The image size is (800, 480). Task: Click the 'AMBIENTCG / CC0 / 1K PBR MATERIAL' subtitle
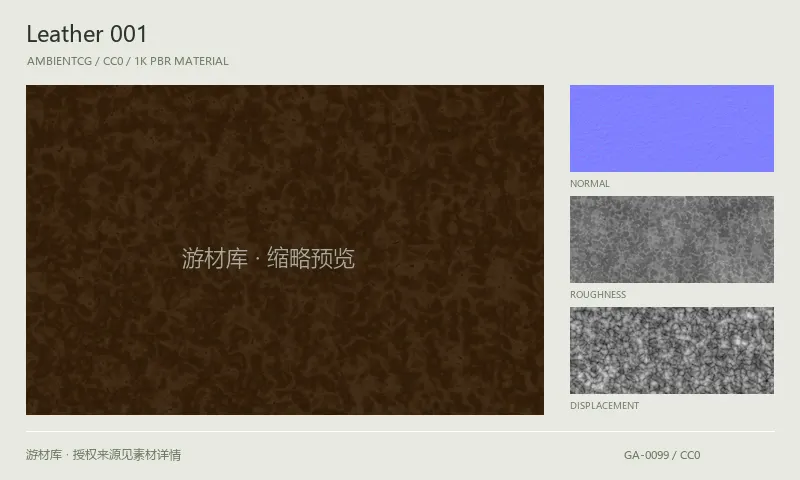128,61
